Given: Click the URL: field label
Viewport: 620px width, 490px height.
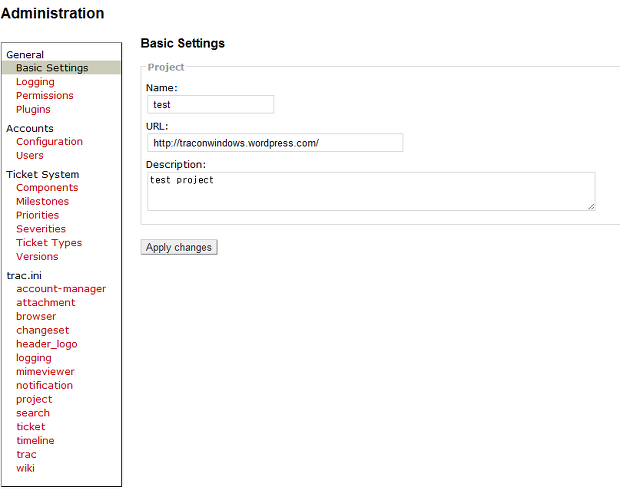Looking at the screenshot, I should 157,127.
